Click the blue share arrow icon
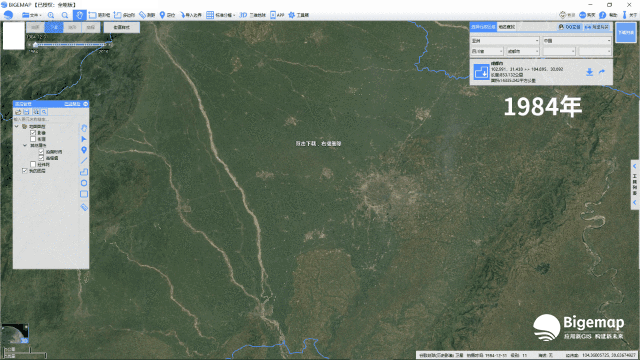The width and height of the screenshot is (640, 360). (x=602, y=72)
